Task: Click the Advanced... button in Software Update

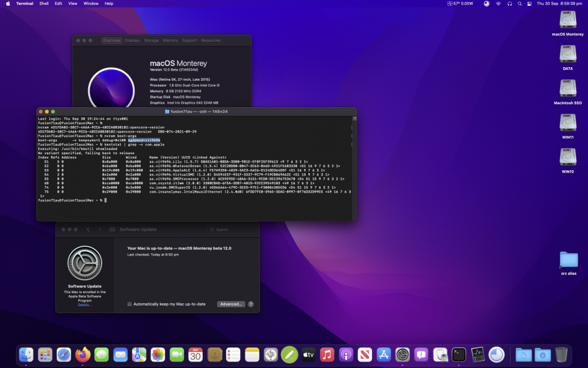Action: click(x=230, y=304)
